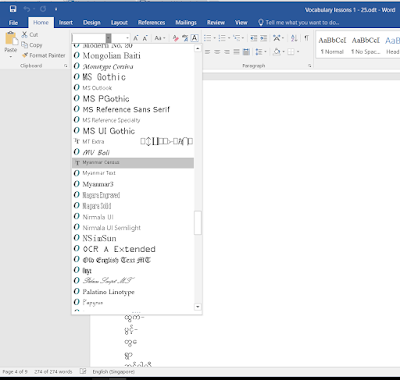400x380 pixels.
Task: Open the bullet library dropdown arrow
Action: click(214, 38)
